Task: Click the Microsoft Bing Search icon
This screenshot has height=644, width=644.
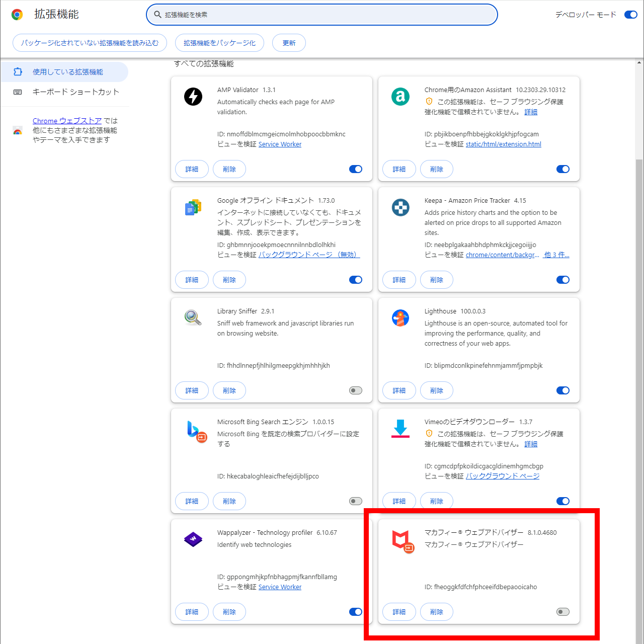Action: (196, 431)
